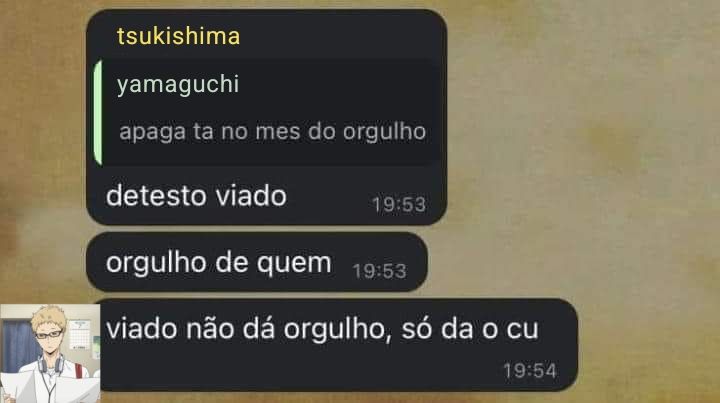Click the 19:53 timestamp in the reply bubble
The image size is (720, 403).
[399, 205]
